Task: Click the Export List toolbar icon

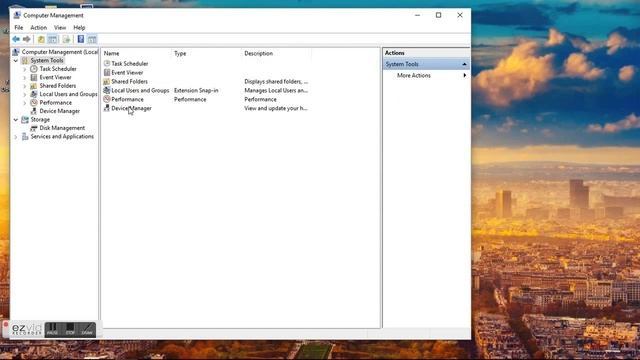Action: pos(67,39)
